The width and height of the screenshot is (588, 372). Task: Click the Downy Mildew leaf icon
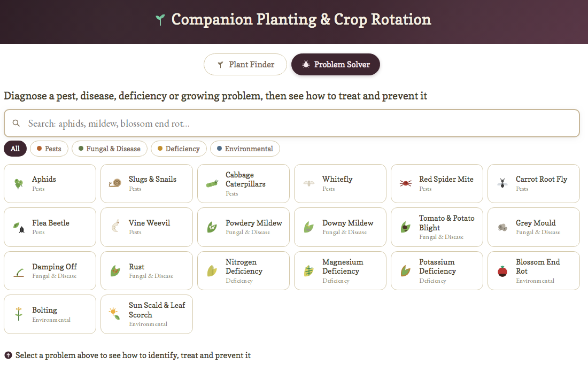tap(308, 227)
